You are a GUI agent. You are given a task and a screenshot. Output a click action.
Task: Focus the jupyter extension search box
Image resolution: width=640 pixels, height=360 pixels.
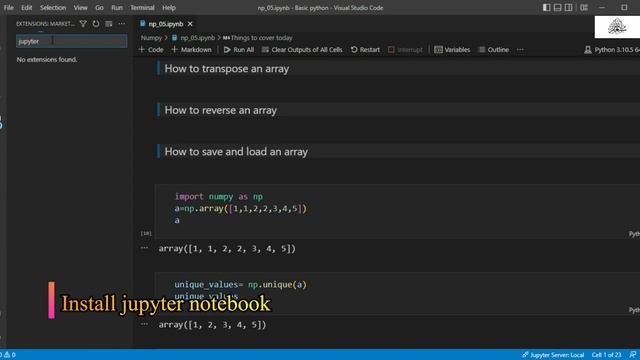[x=71, y=41]
